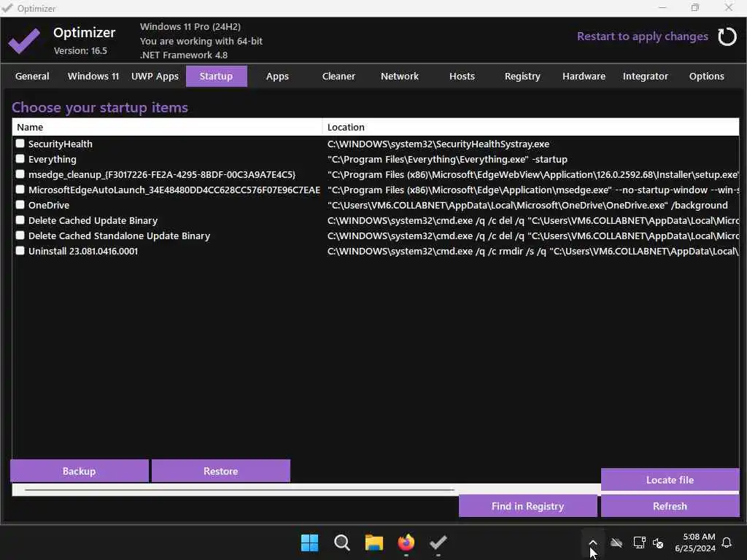Click the 'Uninstall 23.081.0416.0001' name text
The image size is (747, 560).
pos(83,251)
